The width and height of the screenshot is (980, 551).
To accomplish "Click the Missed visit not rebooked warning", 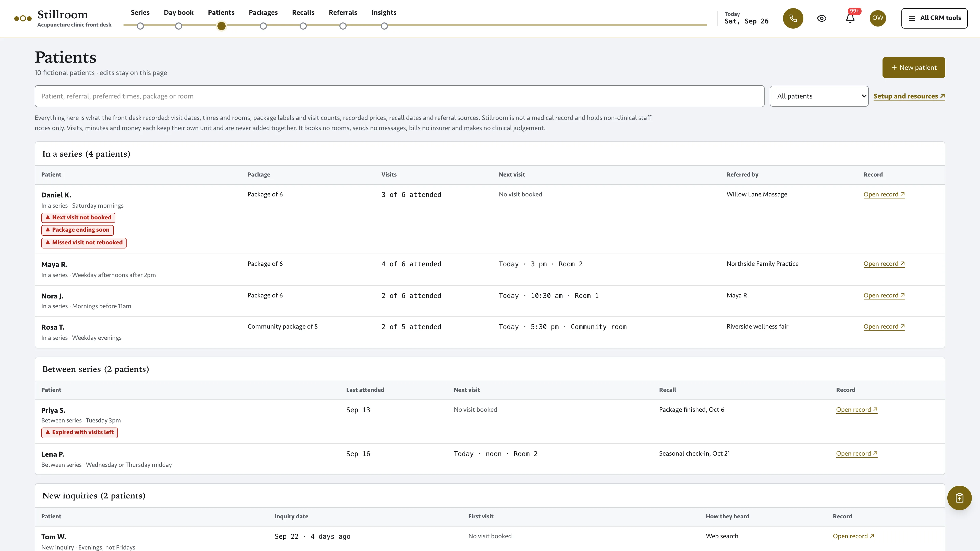I will coord(84,243).
